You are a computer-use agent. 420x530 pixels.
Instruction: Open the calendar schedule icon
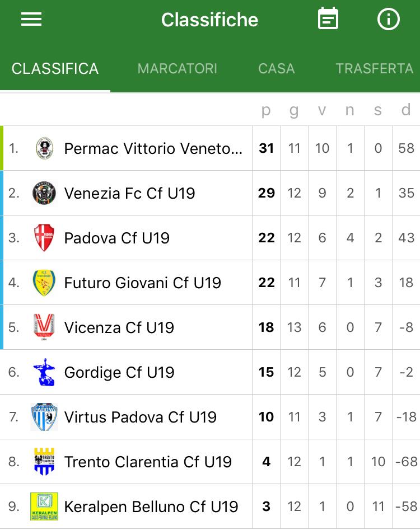[x=328, y=18]
